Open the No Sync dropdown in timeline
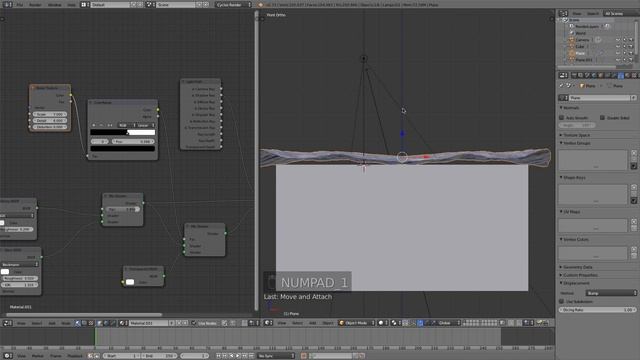The image size is (640, 360). click(276, 356)
